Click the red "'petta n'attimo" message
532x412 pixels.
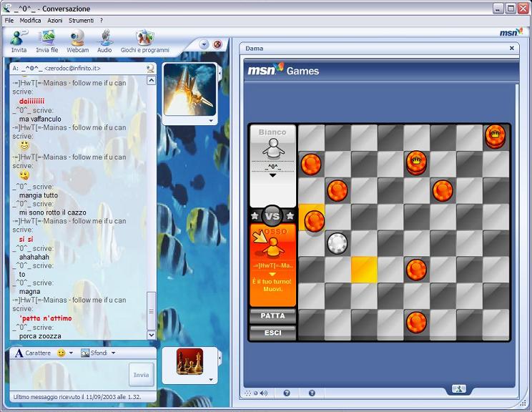[46, 318]
